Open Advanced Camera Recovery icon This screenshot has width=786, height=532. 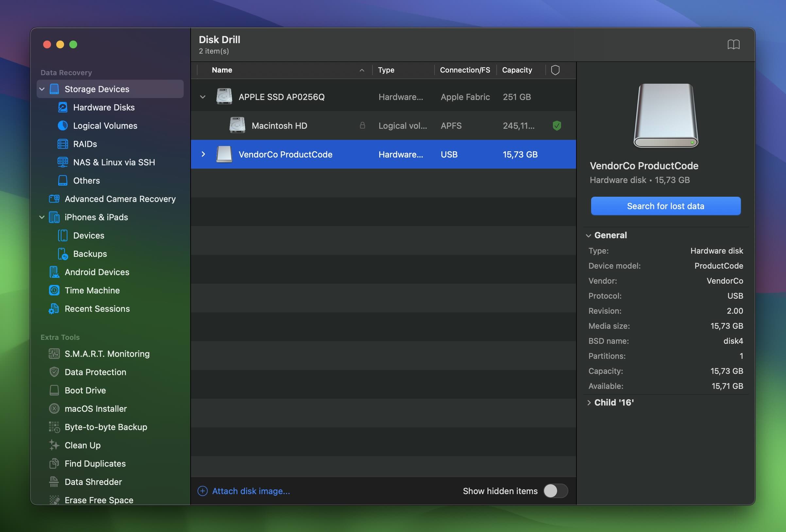pos(54,199)
